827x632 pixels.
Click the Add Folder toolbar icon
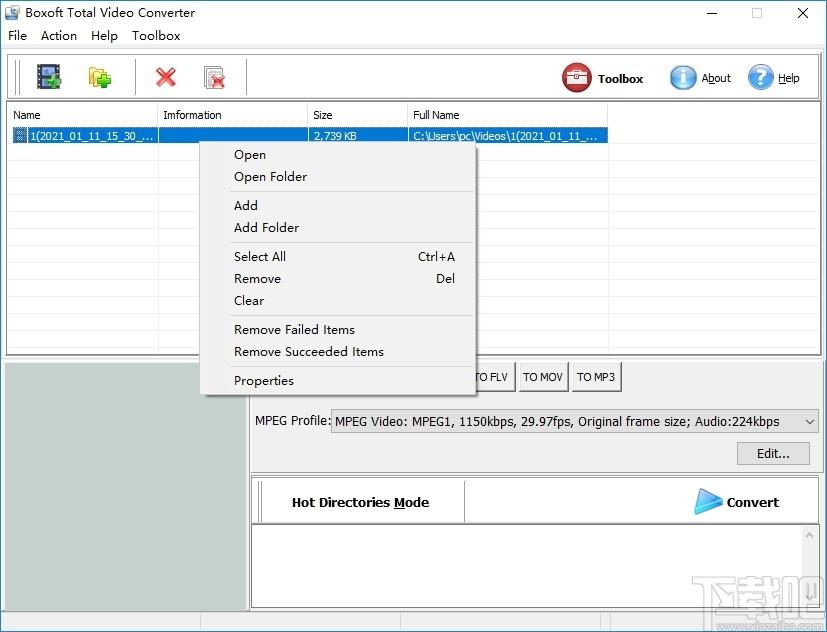(100, 77)
